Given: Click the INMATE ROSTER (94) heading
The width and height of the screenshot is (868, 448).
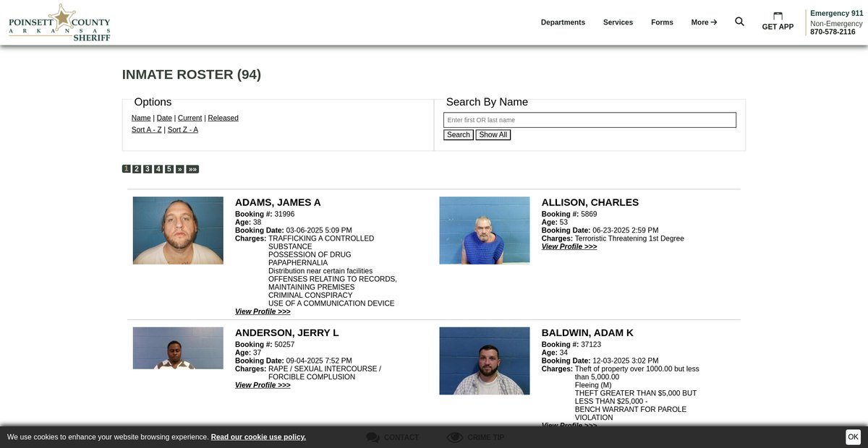Looking at the screenshot, I should coord(192,74).
